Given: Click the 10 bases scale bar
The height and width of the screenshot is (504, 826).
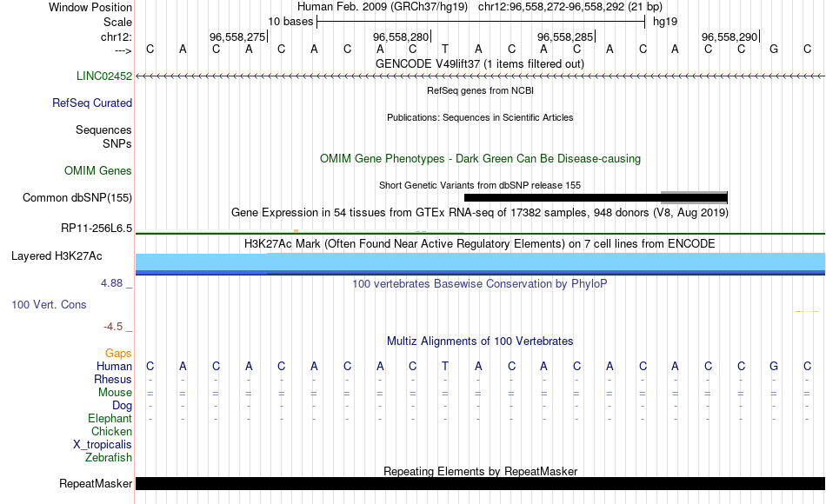Looking at the screenshot, I should click(x=481, y=22).
